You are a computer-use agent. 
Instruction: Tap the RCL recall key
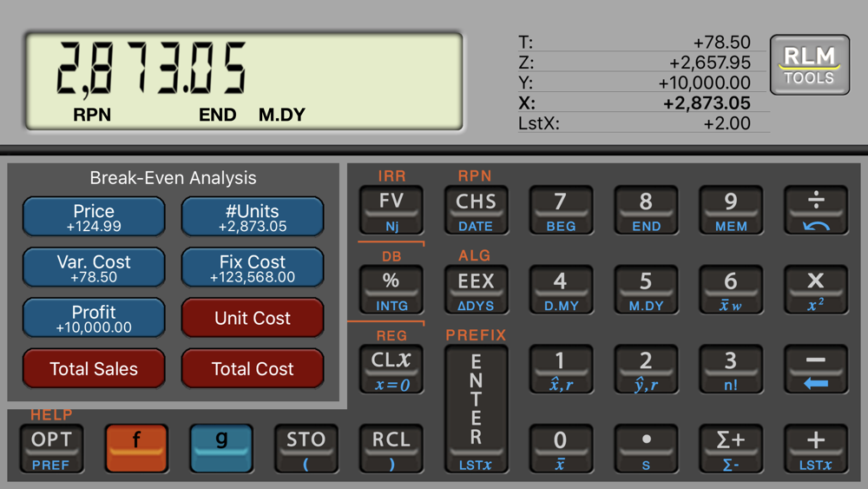click(391, 448)
